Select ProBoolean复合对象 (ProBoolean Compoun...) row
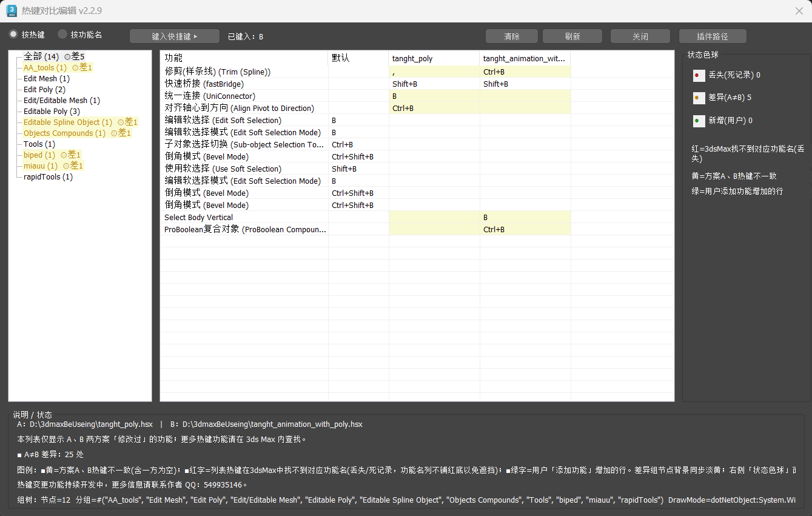812x516 pixels. (366, 229)
